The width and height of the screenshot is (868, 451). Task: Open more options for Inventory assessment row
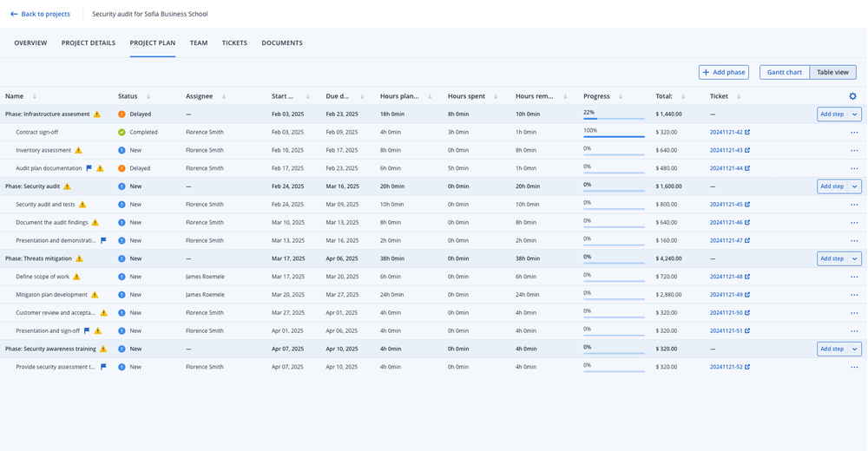pos(854,151)
